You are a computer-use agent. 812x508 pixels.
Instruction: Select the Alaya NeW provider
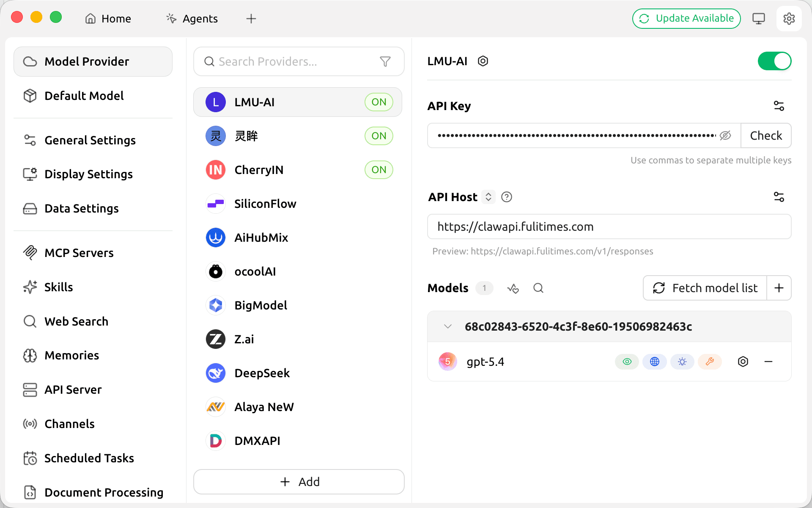click(298, 407)
